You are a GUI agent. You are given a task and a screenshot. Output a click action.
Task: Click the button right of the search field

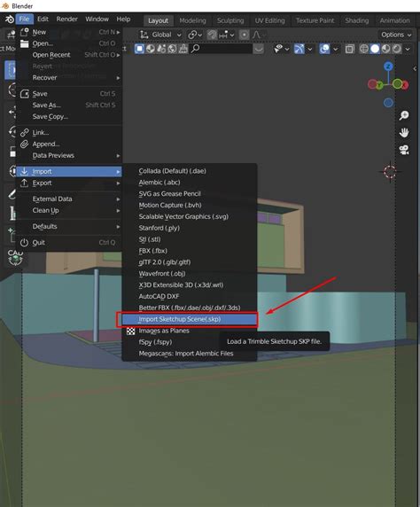click(x=259, y=49)
